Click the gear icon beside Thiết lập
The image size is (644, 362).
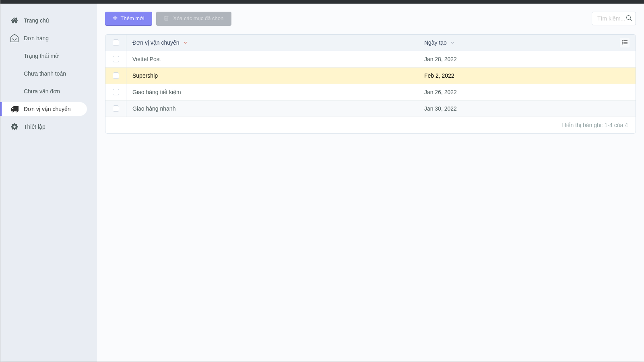coord(14,127)
